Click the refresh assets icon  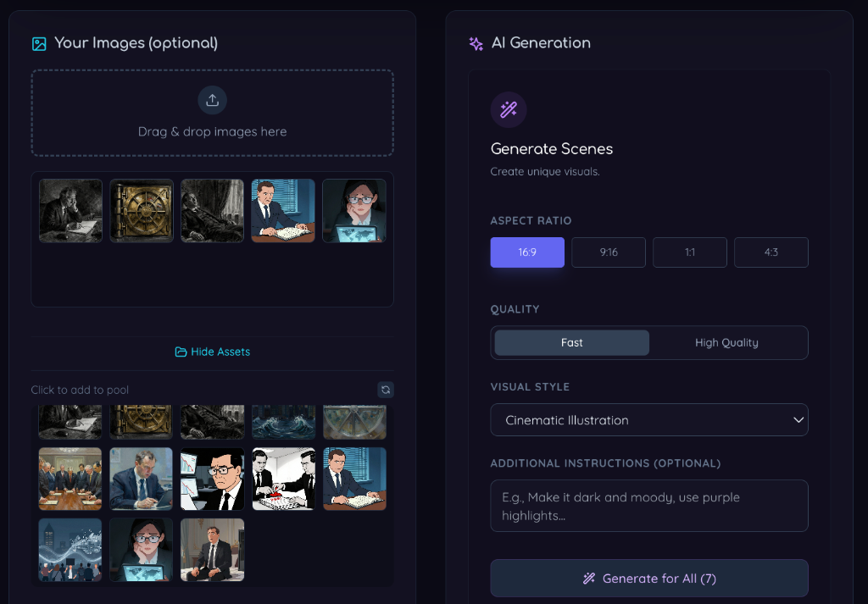click(x=386, y=390)
